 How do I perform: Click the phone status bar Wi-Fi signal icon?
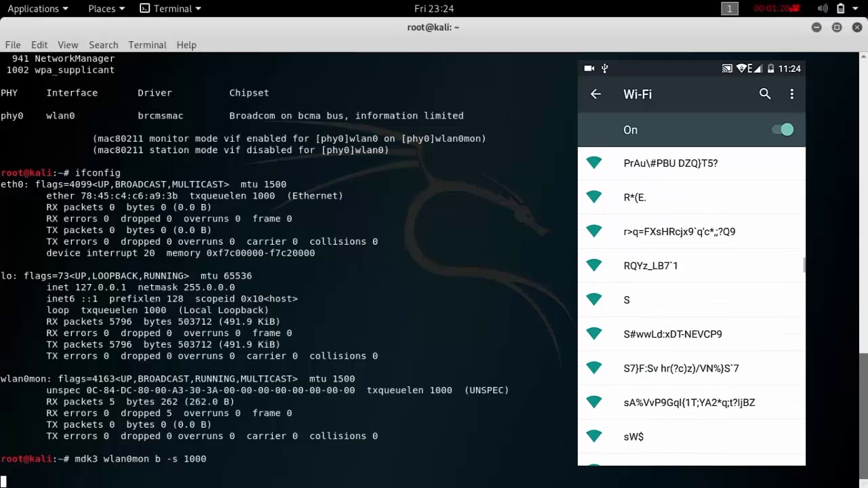coord(741,68)
